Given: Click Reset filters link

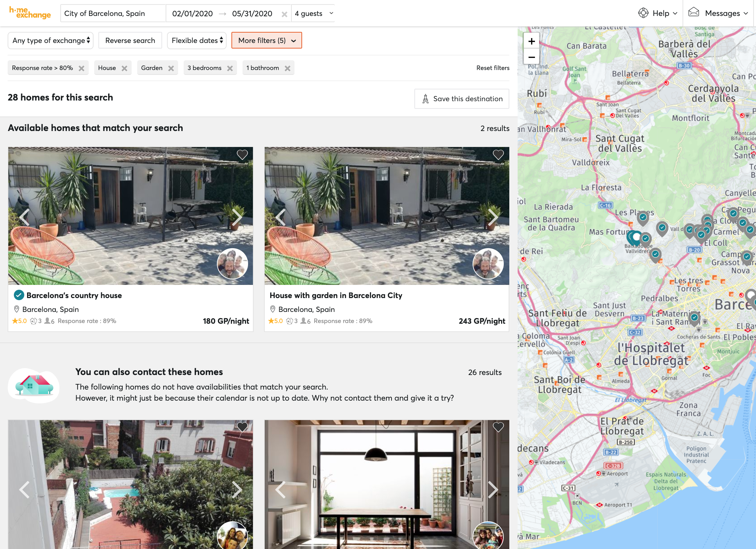Looking at the screenshot, I should pyautogui.click(x=492, y=68).
